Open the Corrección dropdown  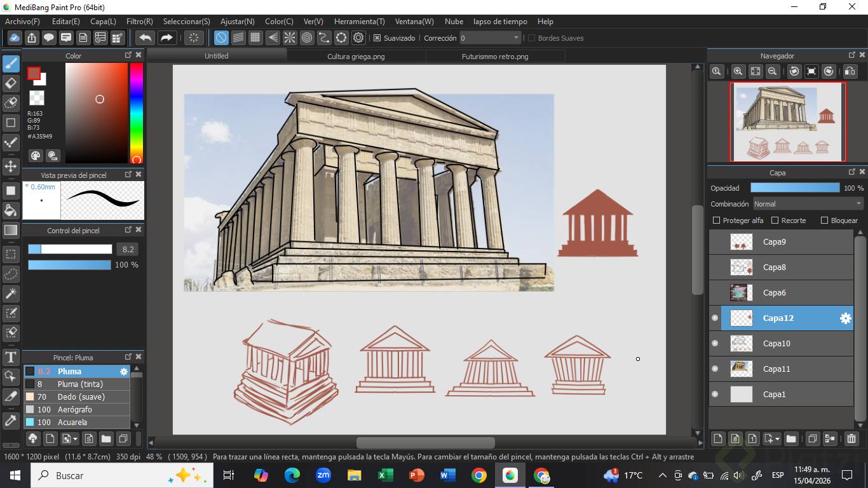pos(491,38)
